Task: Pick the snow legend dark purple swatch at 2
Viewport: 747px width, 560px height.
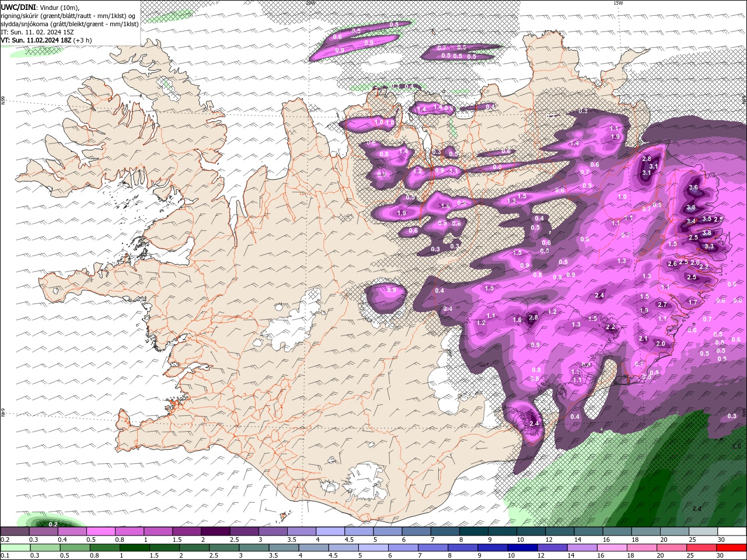Action: (x=215, y=531)
